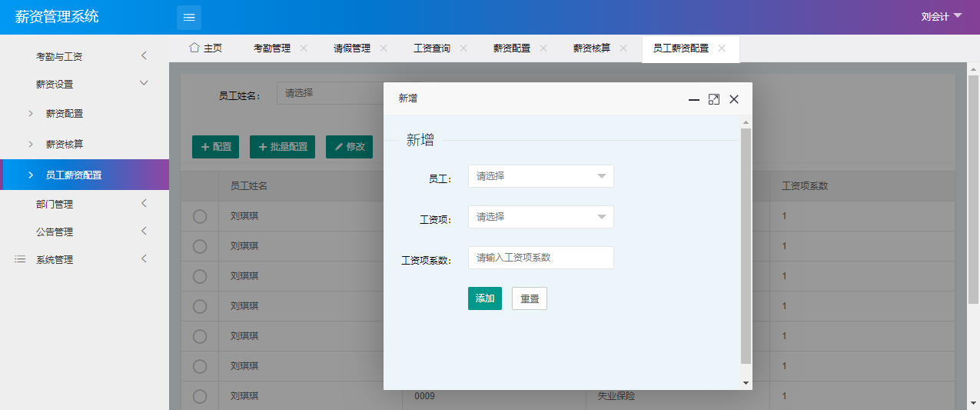980x410 pixels.
Task: Minimize the 新增 dialog
Action: [x=693, y=99]
